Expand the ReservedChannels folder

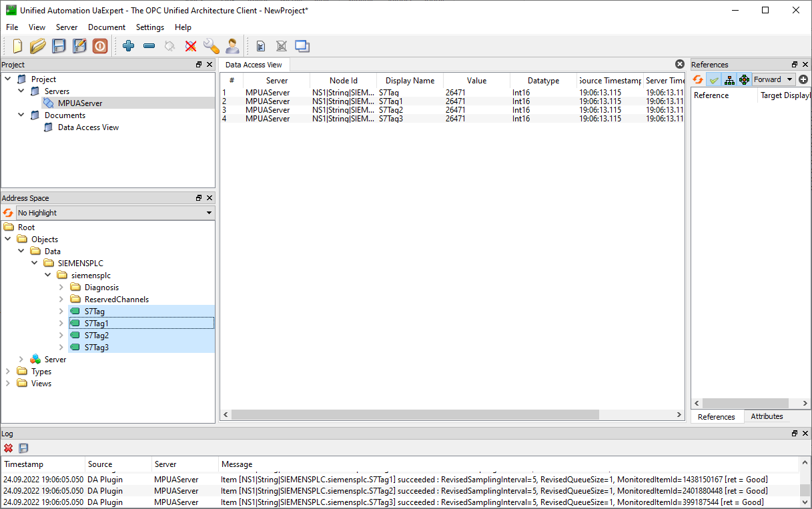tap(61, 300)
